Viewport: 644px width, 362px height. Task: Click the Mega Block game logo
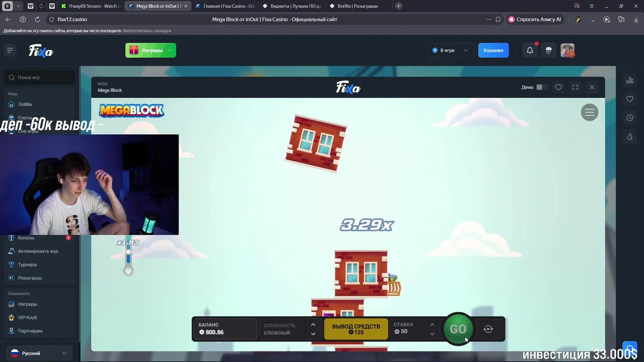pos(131,111)
